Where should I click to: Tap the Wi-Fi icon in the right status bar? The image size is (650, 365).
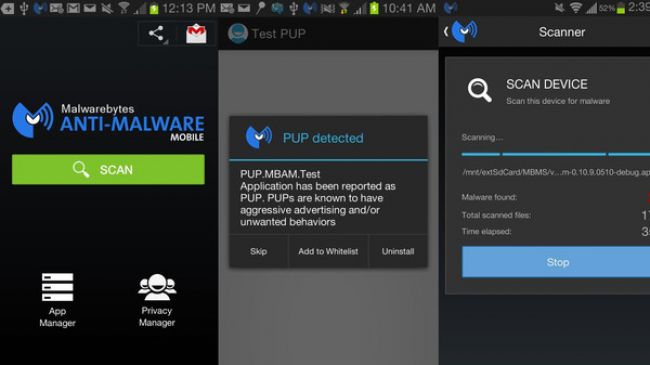pyautogui.click(x=575, y=7)
